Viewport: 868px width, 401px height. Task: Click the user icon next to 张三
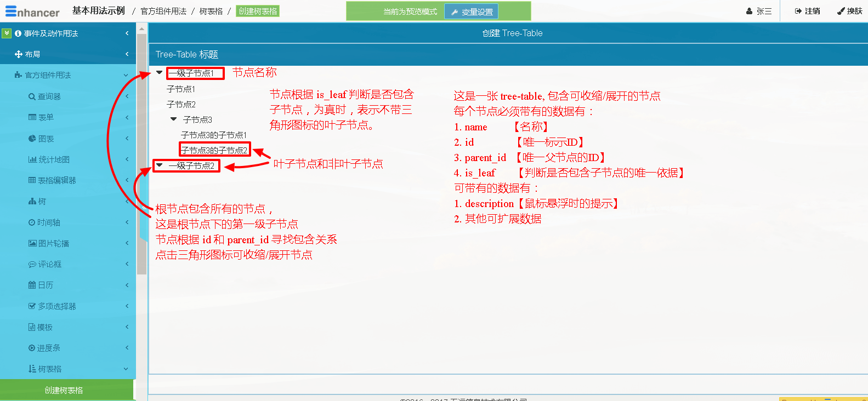click(749, 11)
